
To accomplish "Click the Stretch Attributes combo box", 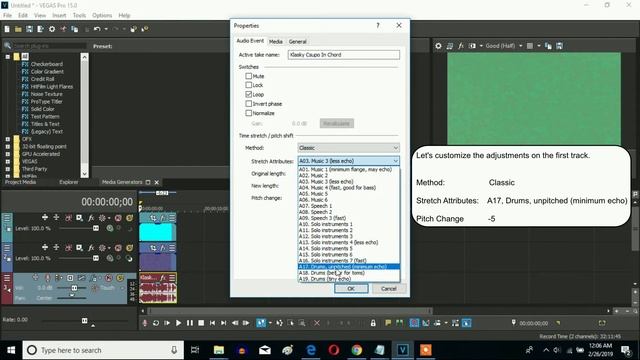I will click(348, 161).
